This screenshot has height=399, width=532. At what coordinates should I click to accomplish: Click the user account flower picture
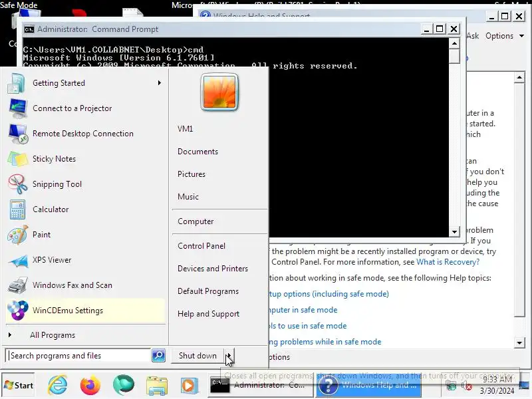coord(219,92)
